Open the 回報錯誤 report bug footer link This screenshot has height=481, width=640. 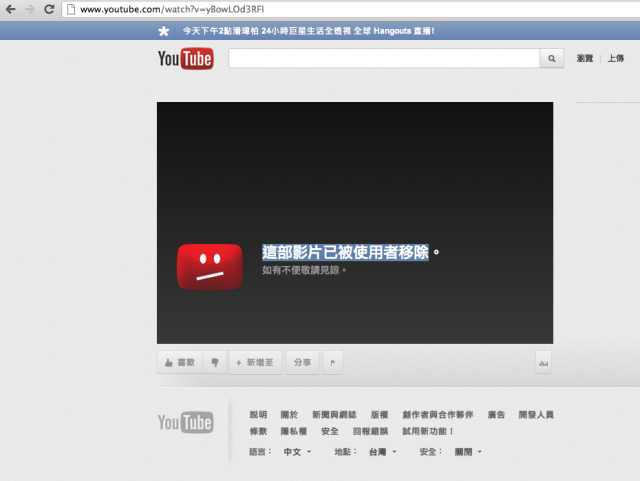[370, 431]
